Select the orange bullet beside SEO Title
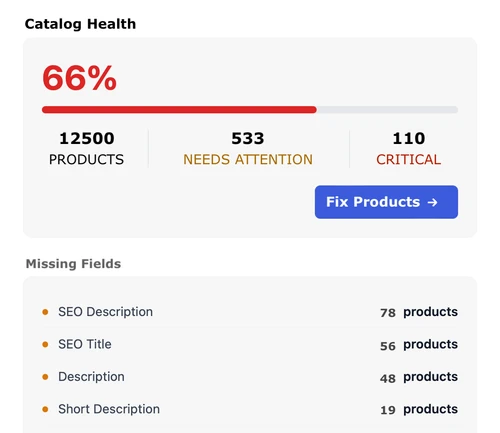 point(45,344)
